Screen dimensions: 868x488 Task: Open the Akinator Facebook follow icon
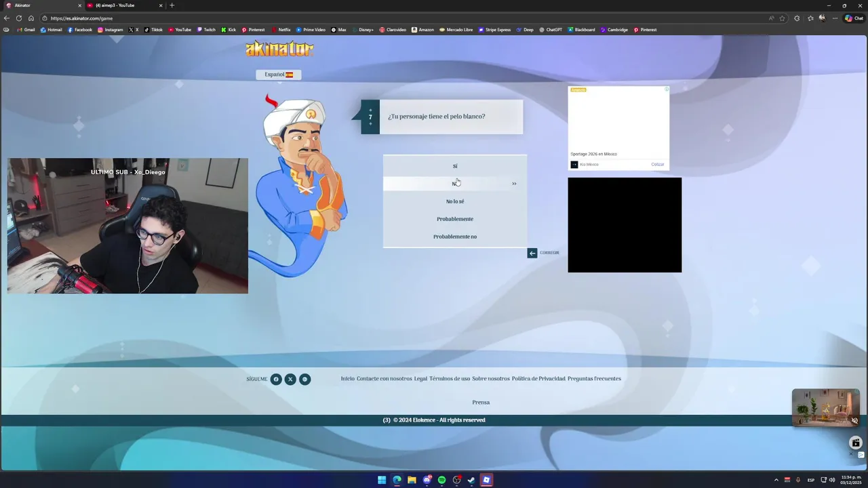(276, 379)
